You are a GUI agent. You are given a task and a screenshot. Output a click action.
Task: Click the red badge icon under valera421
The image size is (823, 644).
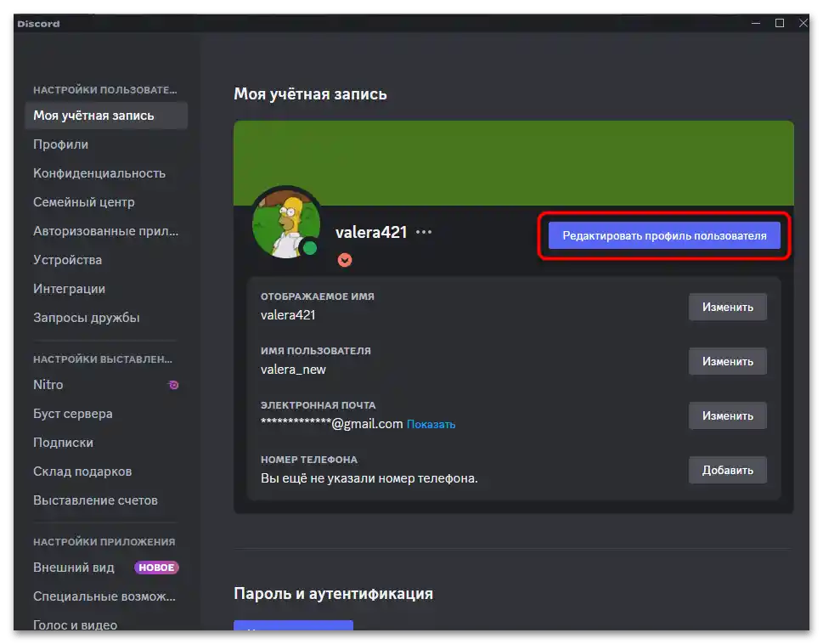[345, 260]
